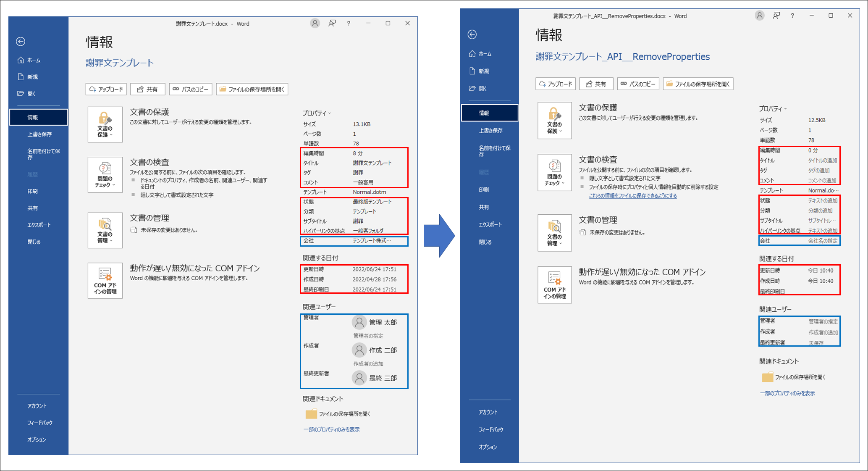Click 上書き保存 in the right window
The width and height of the screenshot is (868, 471).
click(490, 131)
